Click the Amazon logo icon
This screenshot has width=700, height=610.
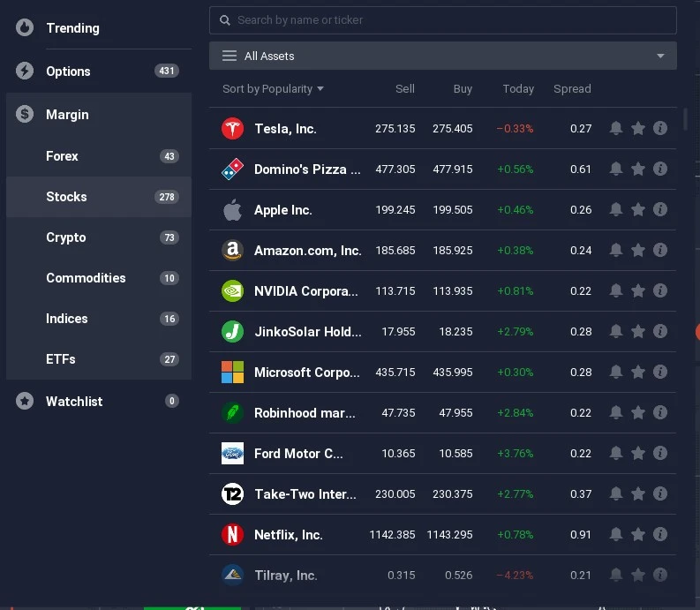pyautogui.click(x=232, y=251)
